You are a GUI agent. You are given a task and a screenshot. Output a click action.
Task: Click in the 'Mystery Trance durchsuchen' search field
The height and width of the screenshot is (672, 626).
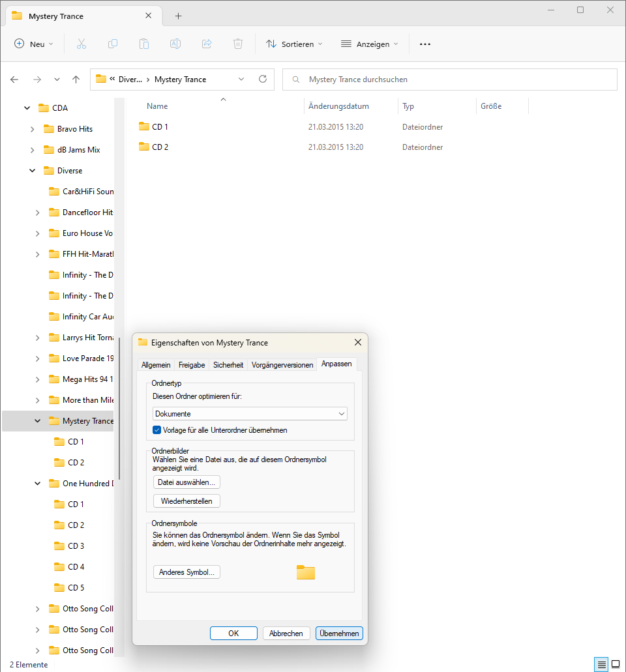point(450,78)
